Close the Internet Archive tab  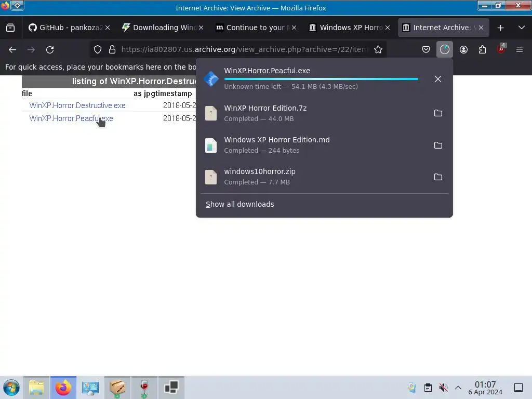point(481,28)
